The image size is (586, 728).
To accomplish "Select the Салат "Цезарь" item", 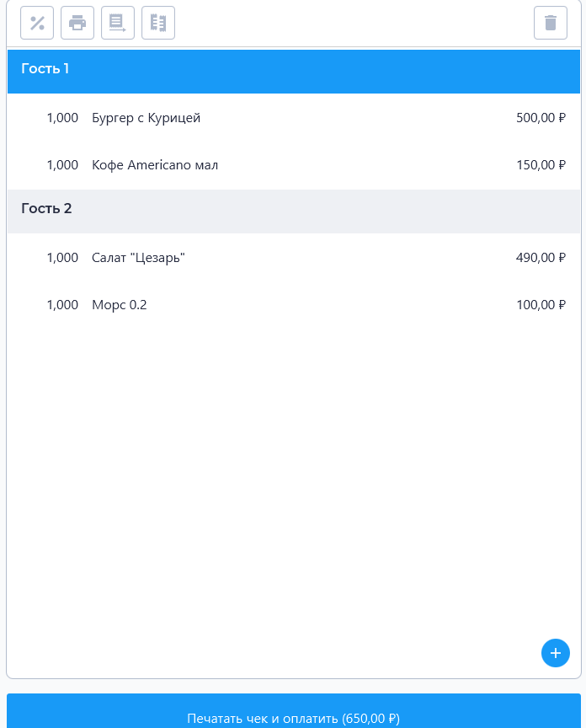I will 294,258.
